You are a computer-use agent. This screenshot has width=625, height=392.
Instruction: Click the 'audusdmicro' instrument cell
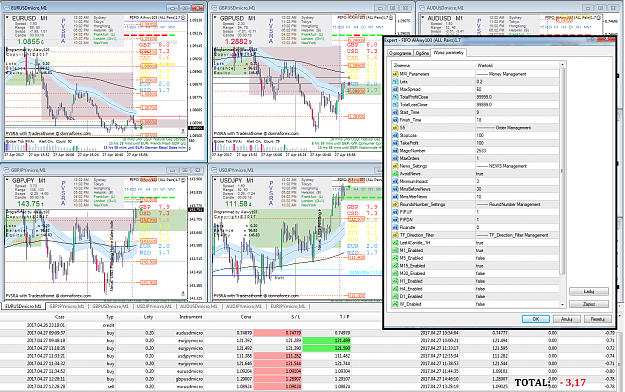pyautogui.click(x=189, y=333)
